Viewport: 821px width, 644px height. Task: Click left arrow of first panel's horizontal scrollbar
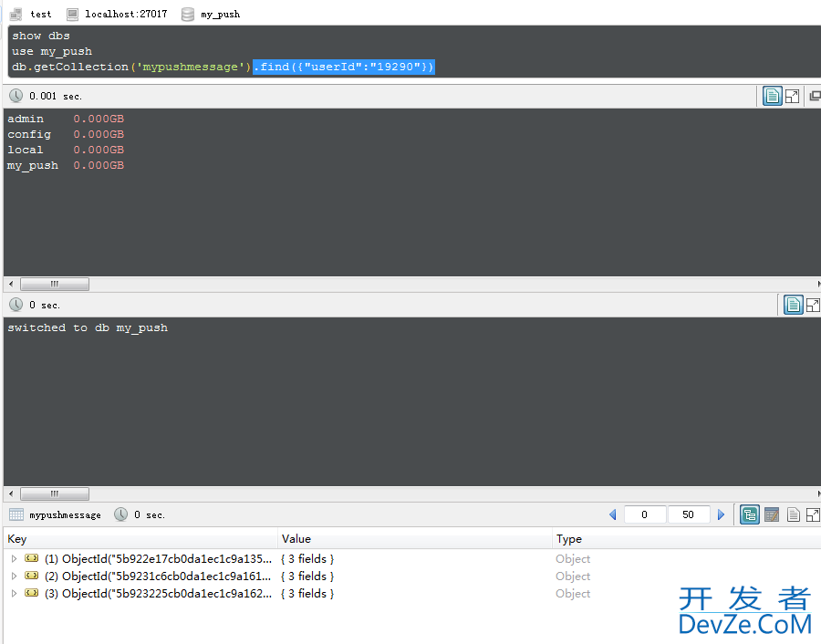tap(11, 284)
